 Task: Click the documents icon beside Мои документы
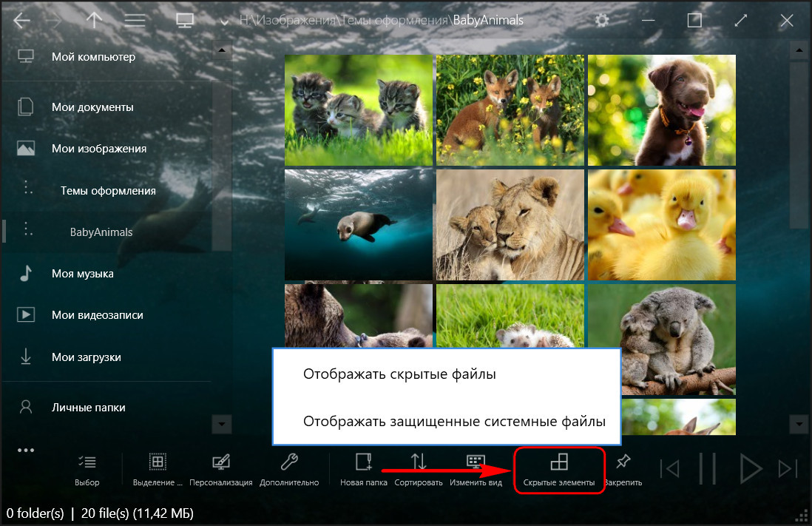point(26,107)
